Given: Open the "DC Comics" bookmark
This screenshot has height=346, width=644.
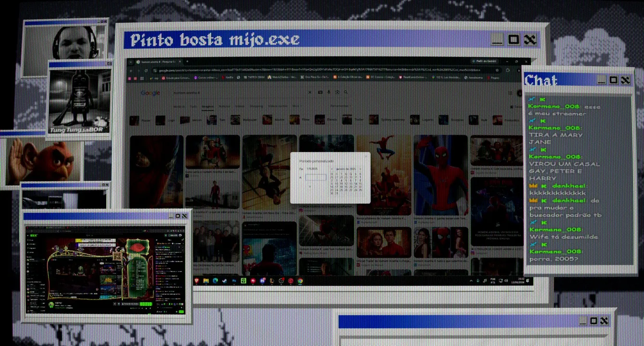Looking at the screenshot, I should (x=380, y=77).
